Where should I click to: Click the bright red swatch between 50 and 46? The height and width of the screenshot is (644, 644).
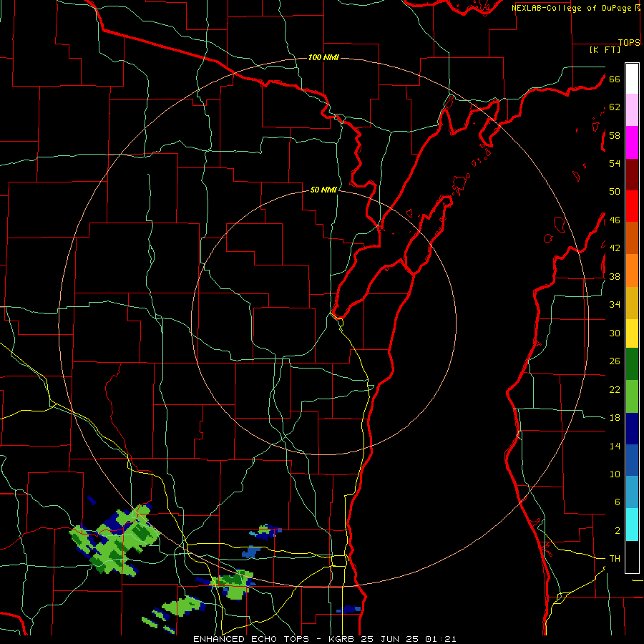pos(632,206)
